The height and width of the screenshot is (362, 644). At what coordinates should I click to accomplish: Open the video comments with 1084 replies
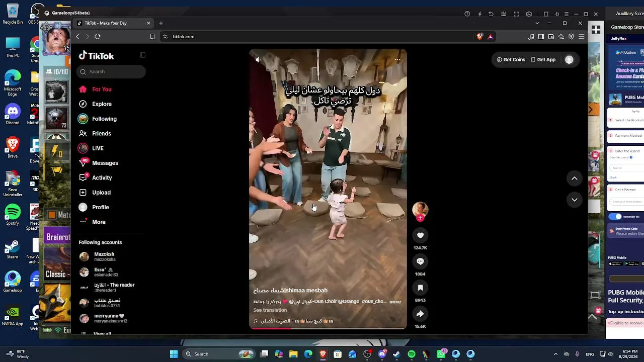pyautogui.click(x=420, y=261)
